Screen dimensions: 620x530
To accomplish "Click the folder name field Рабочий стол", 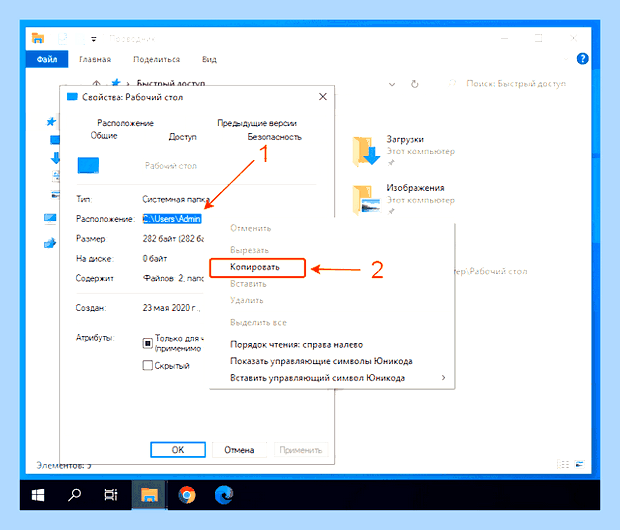I will (171, 166).
